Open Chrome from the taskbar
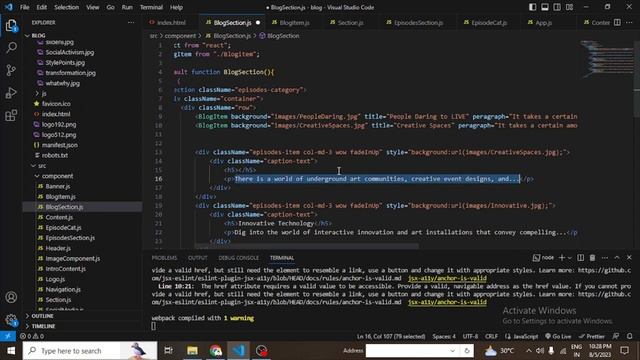640x360 pixels. (216, 351)
